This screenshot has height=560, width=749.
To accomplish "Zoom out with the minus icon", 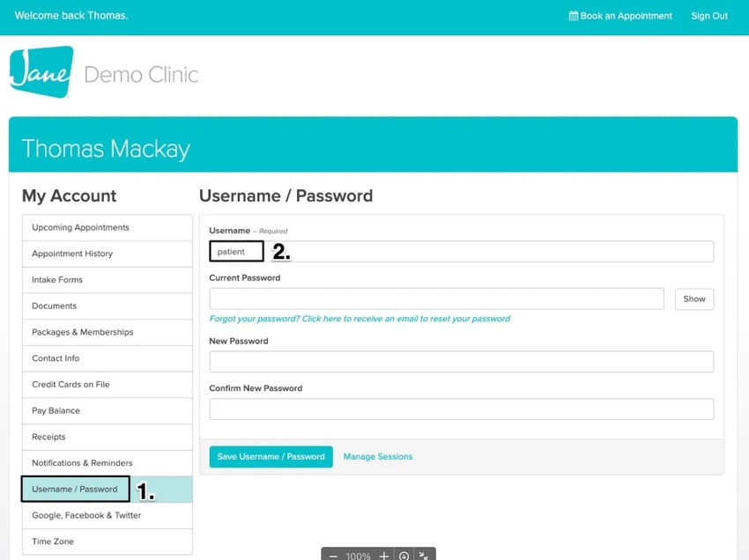I will 333,556.
